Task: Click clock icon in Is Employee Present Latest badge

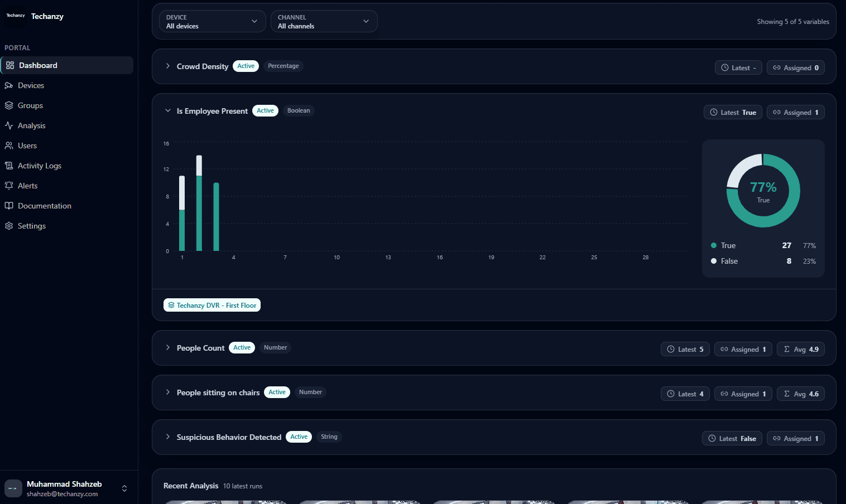Action: (x=714, y=112)
